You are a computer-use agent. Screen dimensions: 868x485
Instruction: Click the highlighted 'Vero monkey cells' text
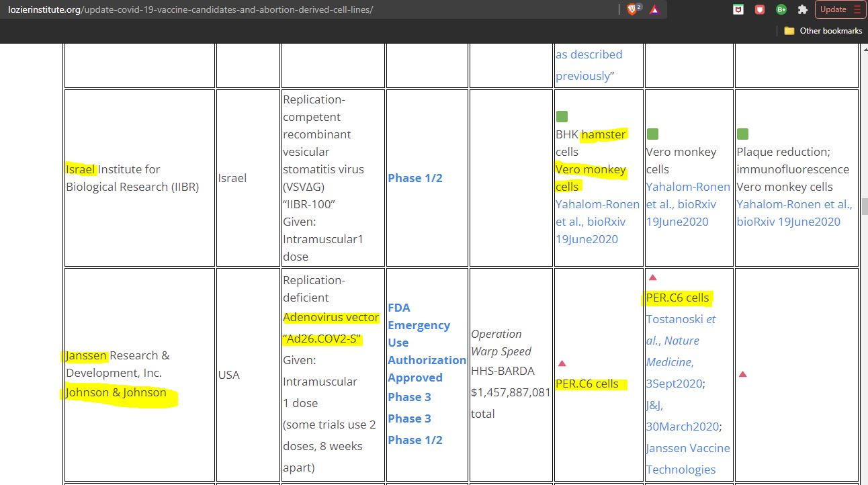591,178
